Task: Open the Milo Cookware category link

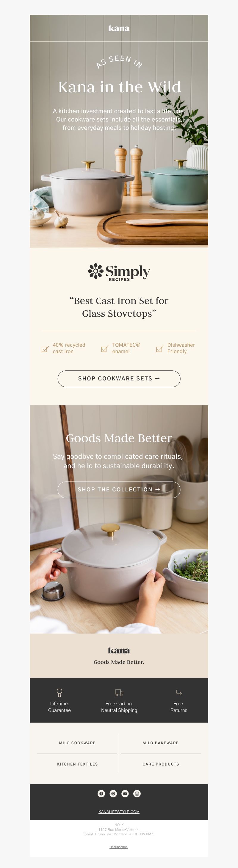Action: tap(77, 743)
